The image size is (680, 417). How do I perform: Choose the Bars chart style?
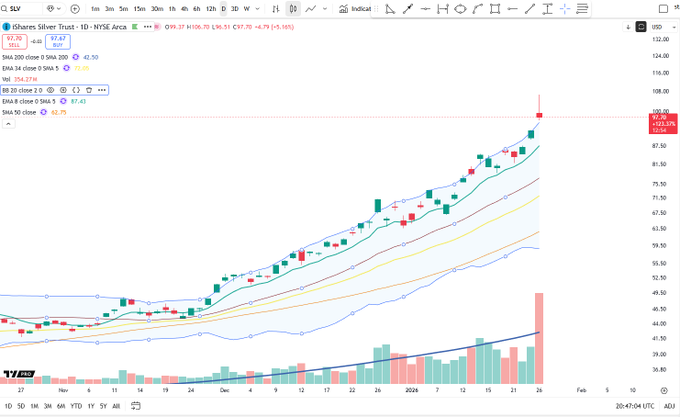[x=276, y=9]
